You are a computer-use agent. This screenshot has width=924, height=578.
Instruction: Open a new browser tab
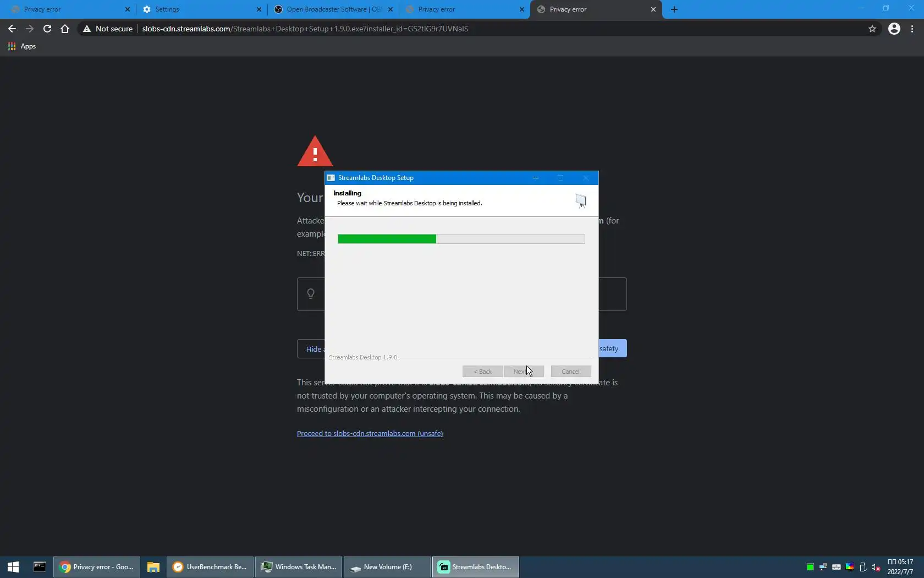coord(674,9)
